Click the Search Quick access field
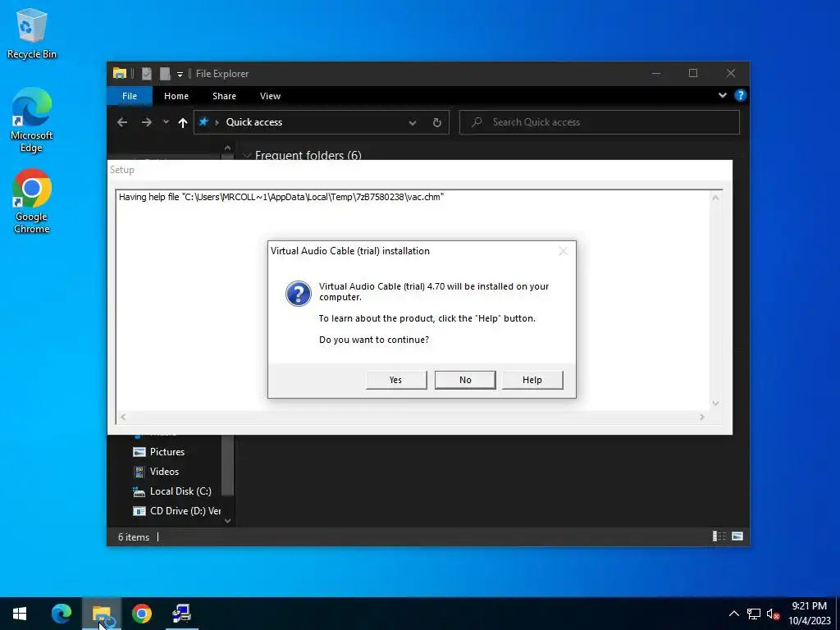 (600, 122)
